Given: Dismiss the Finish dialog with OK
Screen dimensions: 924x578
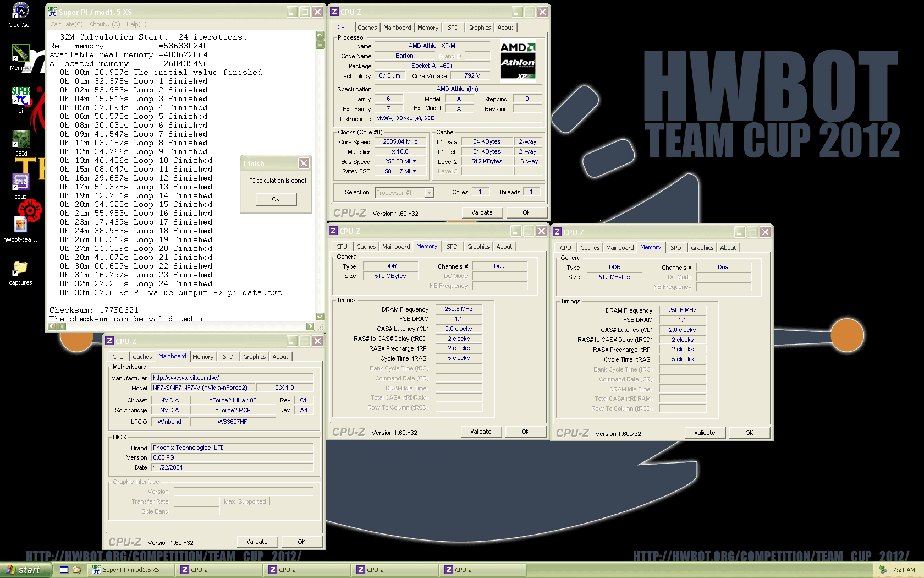Looking at the screenshot, I should 276,199.
